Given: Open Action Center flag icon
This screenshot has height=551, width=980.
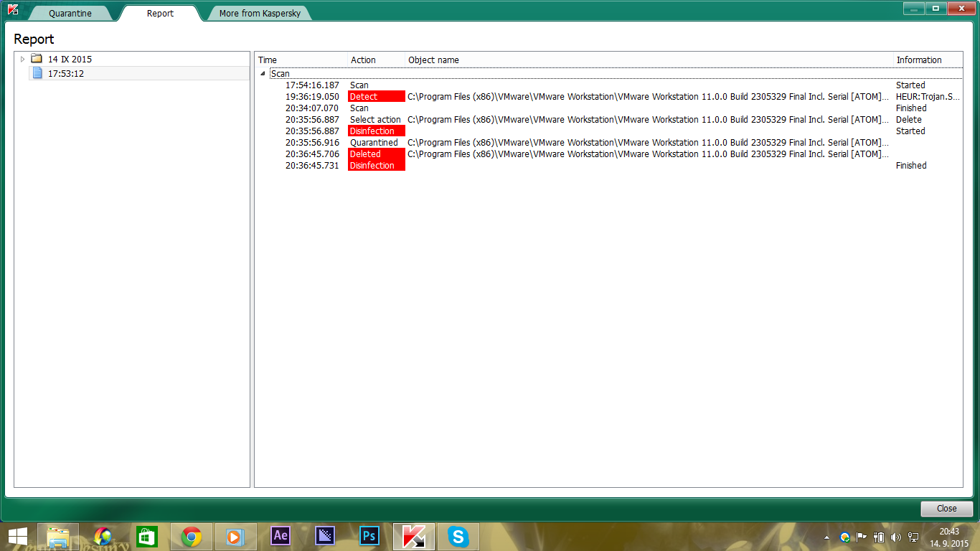Looking at the screenshot, I should (x=862, y=537).
